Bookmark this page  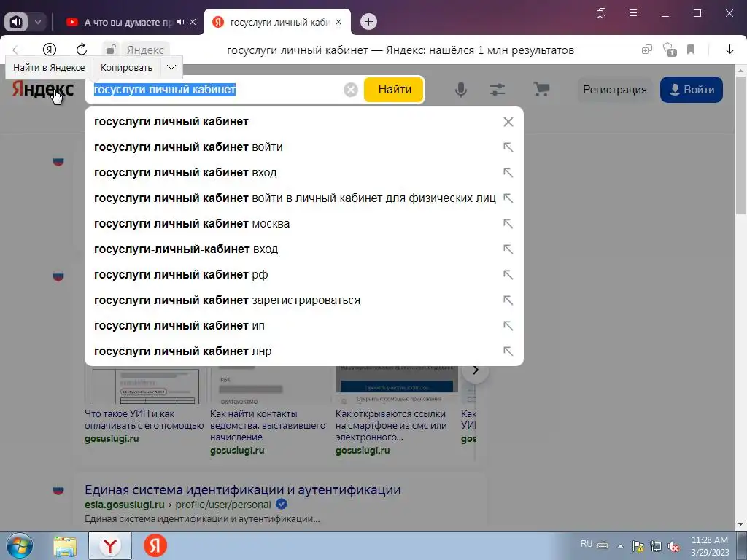click(x=691, y=50)
